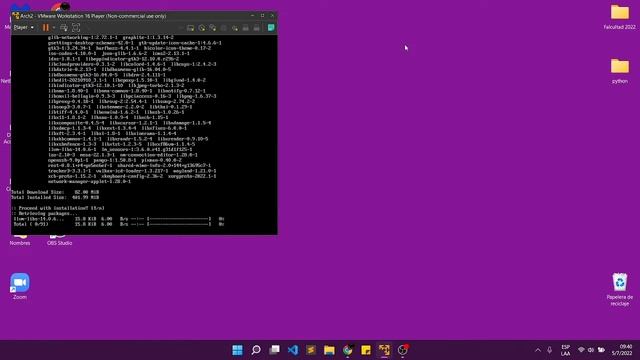The image size is (640, 360).
Task: Click the CD/DVD drive device icon
Action: (x=202, y=28)
